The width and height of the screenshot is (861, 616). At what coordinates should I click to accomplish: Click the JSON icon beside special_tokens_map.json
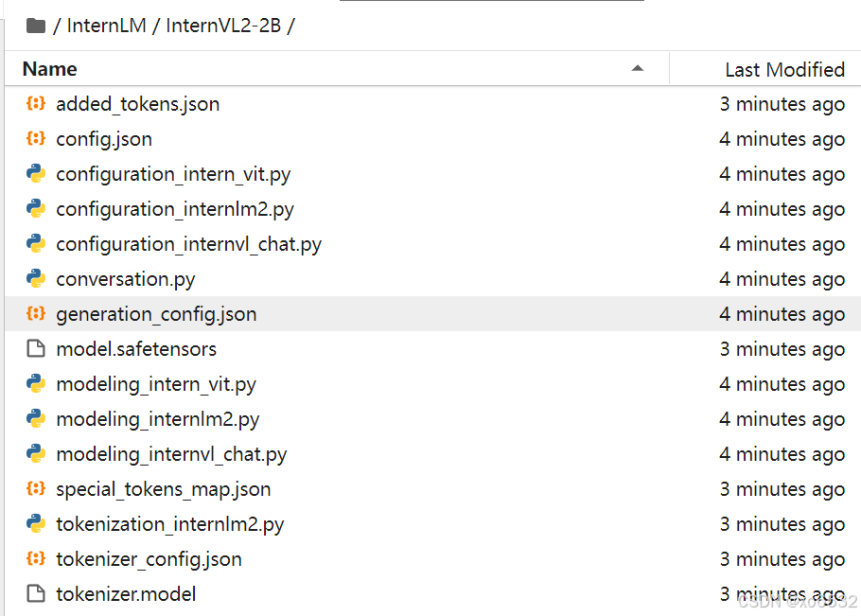pyautogui.click(x=36, y=488)
